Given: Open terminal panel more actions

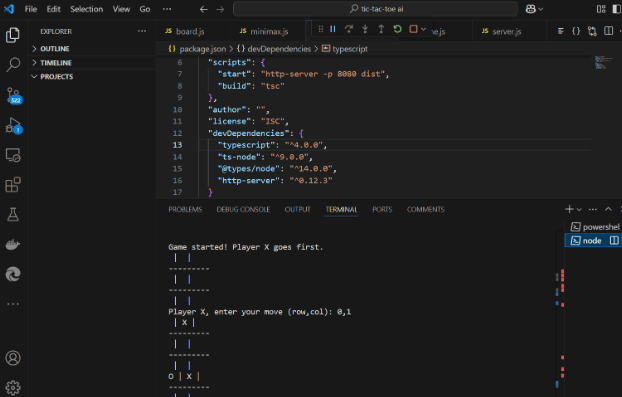Looking at the screenshot, I should pos(593,209).
